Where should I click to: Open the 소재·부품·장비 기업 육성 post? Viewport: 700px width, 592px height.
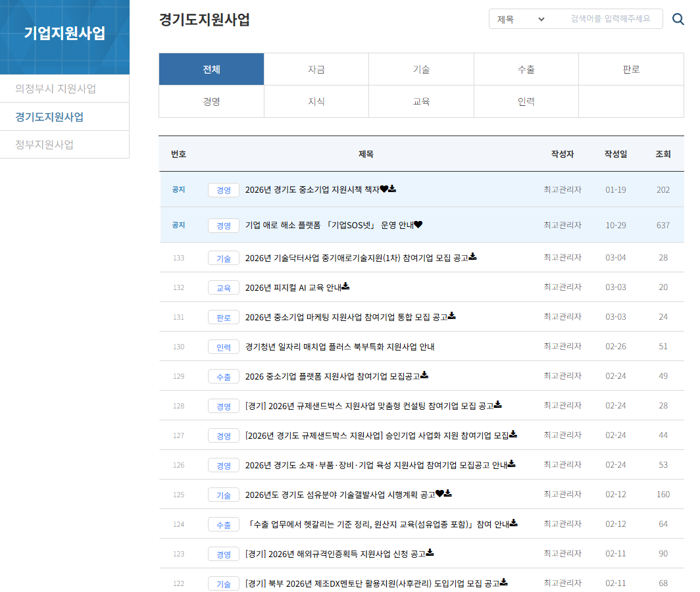(376, 465)
